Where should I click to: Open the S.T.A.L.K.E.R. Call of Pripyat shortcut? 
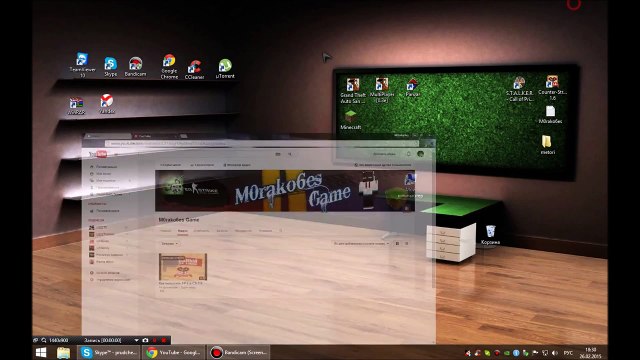click(x=519, y=89)
